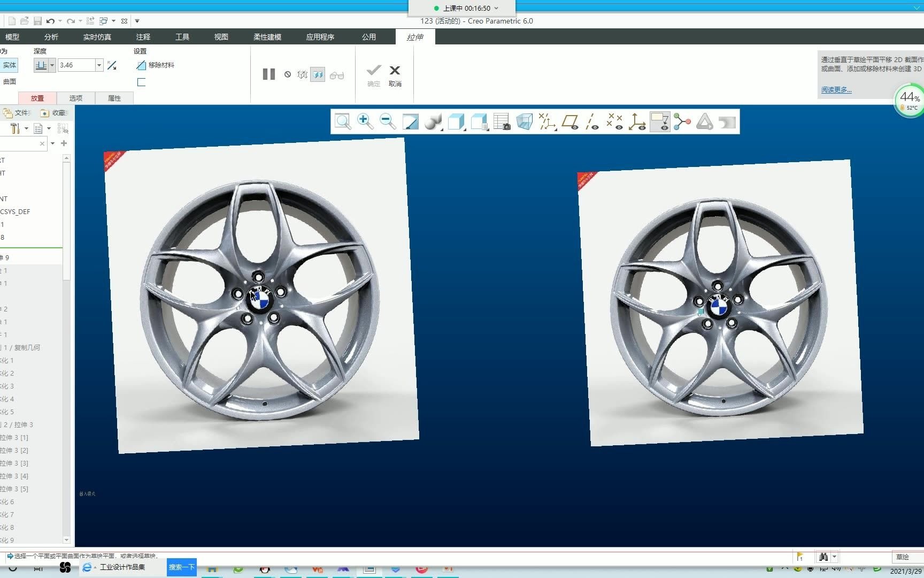Viewport: 924px width, 578px height.
Task: Click the Save icon in quick access
Action: click(x=37, y=21)
